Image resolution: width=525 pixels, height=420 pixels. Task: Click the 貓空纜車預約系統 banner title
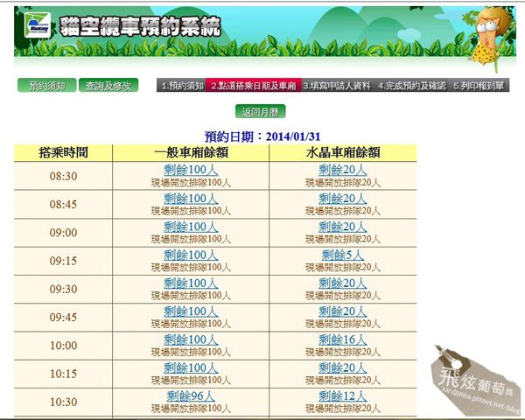click(140, 26)
